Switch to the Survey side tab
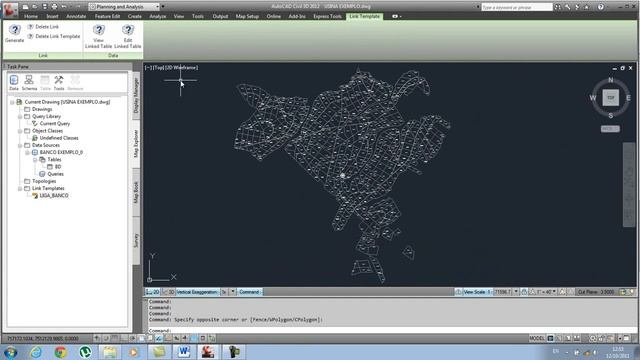Image resolution: width=640 pixels, height=360 pixels. tap(136, 240)
